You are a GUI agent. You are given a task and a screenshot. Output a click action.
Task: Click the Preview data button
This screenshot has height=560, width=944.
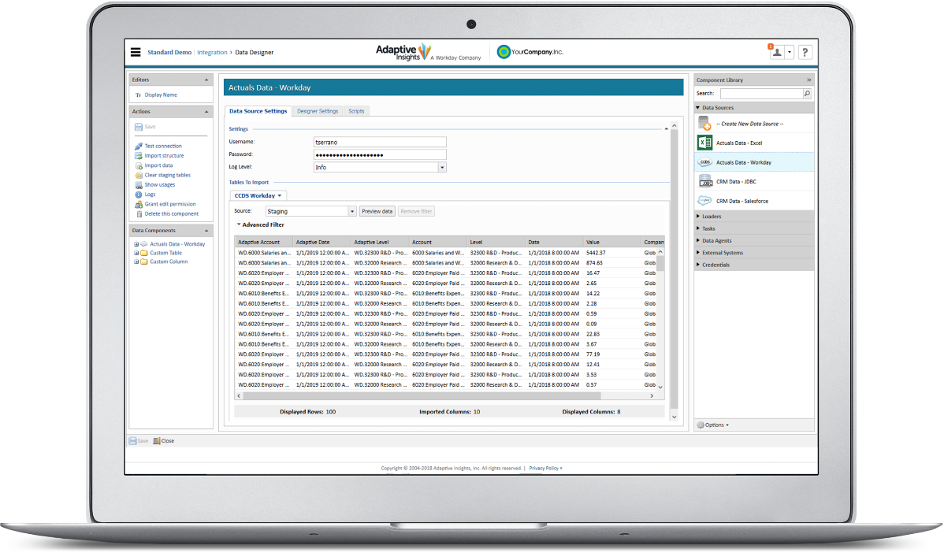click(x=377, y=210)
